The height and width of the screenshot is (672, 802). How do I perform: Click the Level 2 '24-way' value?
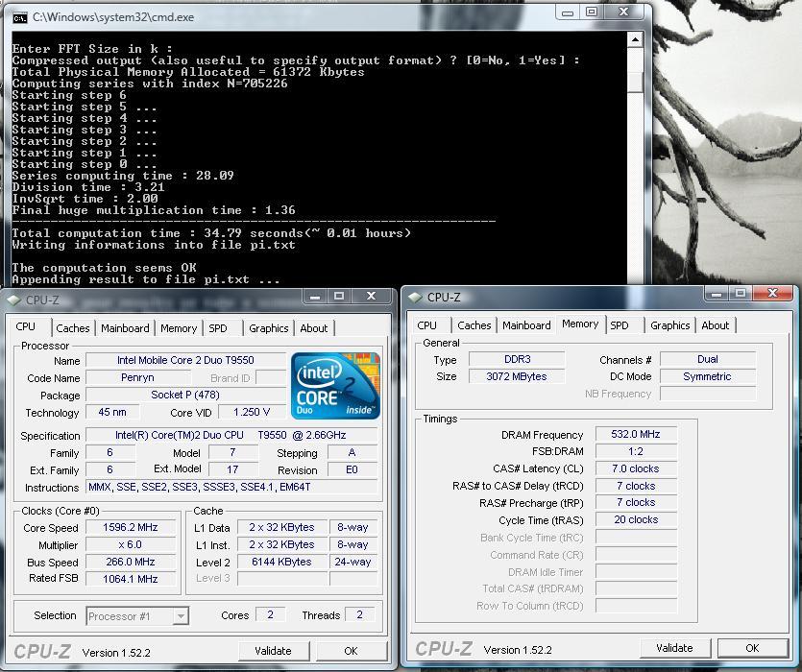click(352, 562)
